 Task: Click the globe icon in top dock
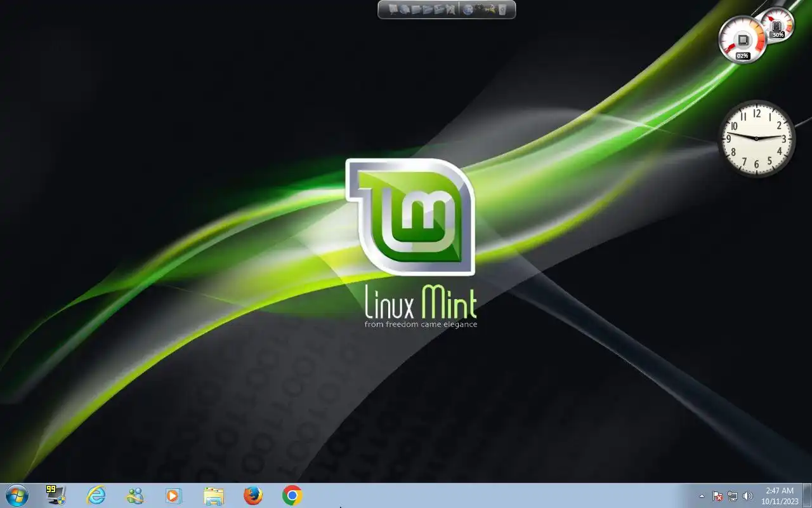(x=468, y=10)
